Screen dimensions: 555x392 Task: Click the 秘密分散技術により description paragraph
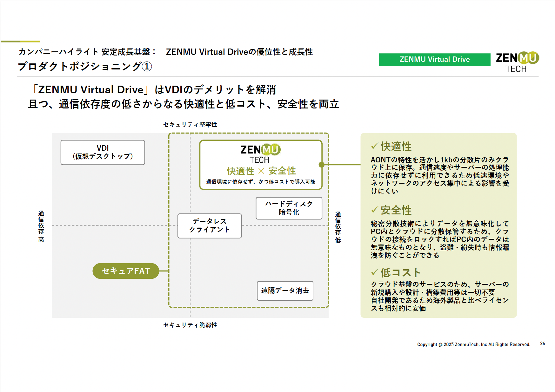pyautogui.click(x=440, y=239)
